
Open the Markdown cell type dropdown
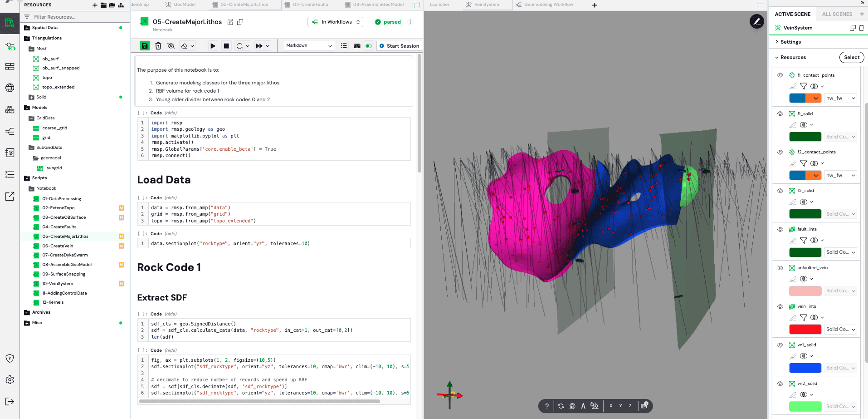[x=309, y=45]
